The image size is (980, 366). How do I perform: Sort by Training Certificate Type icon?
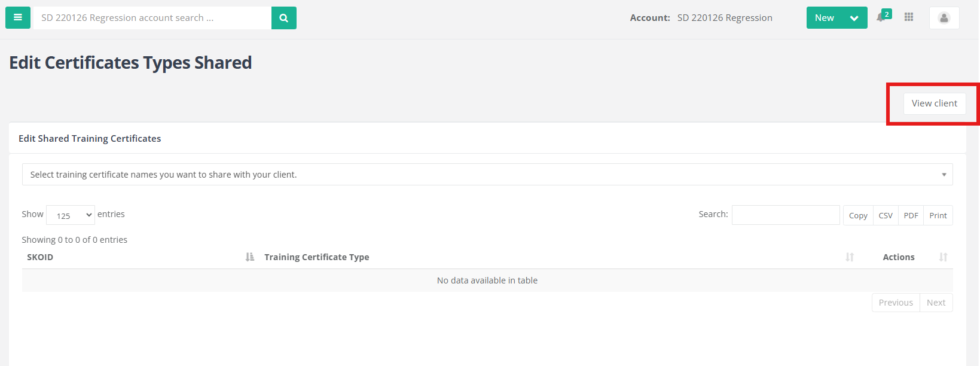[850, 257]
